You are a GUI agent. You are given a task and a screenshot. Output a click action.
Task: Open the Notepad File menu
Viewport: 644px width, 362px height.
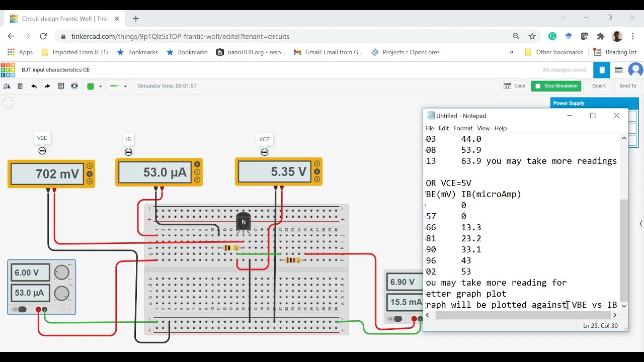point(430,128)
